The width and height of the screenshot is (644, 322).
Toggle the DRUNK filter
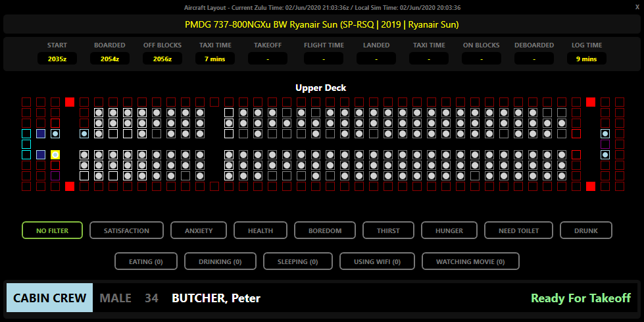point(586,230)
